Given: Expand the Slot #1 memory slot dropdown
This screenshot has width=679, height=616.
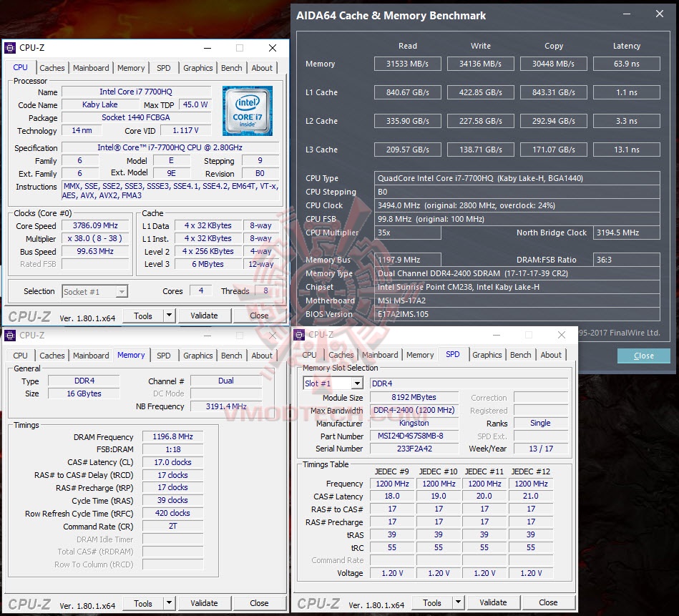Looking at the screenshot, I should tap(357, 383).
